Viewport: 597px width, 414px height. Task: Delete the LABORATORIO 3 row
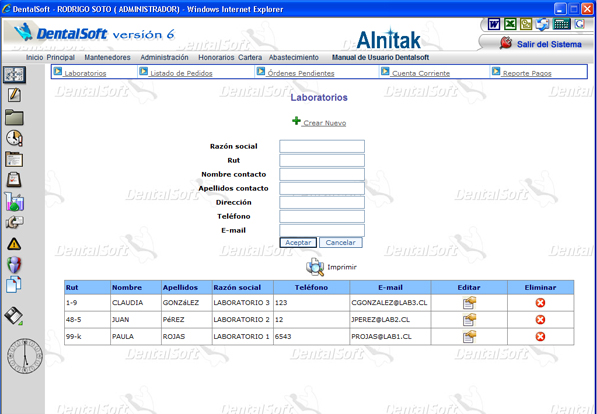click(540, 303)
